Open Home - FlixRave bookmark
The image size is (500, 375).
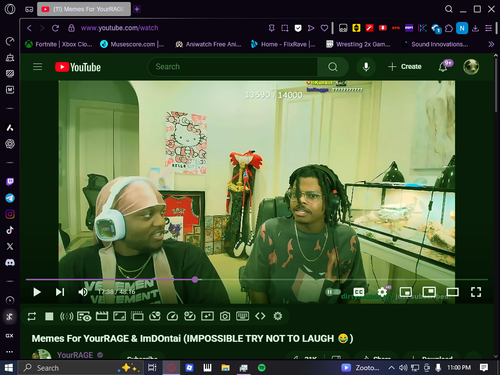click(x=283, y=44)
